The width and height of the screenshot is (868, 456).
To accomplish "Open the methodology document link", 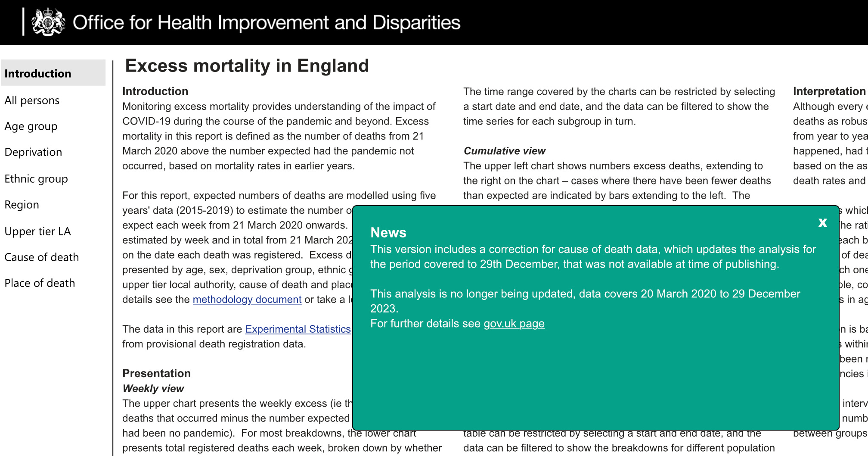I will click(247, 300).
